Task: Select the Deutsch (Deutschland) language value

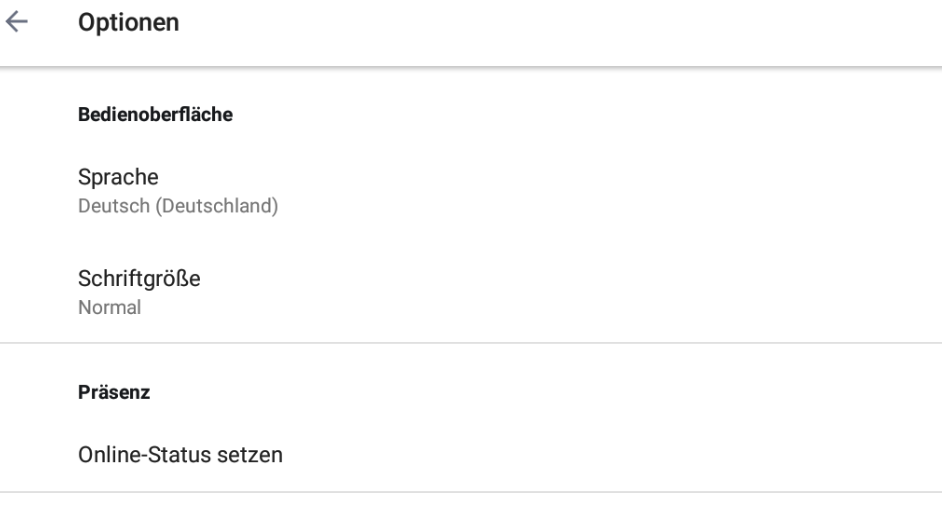Action: click(178, 207)
